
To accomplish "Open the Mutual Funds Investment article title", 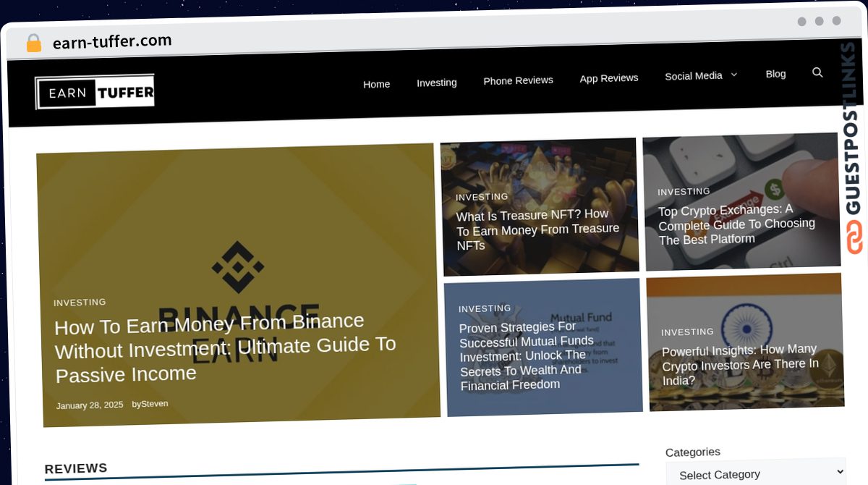I will pyautogui.click(x=527, y=355).
